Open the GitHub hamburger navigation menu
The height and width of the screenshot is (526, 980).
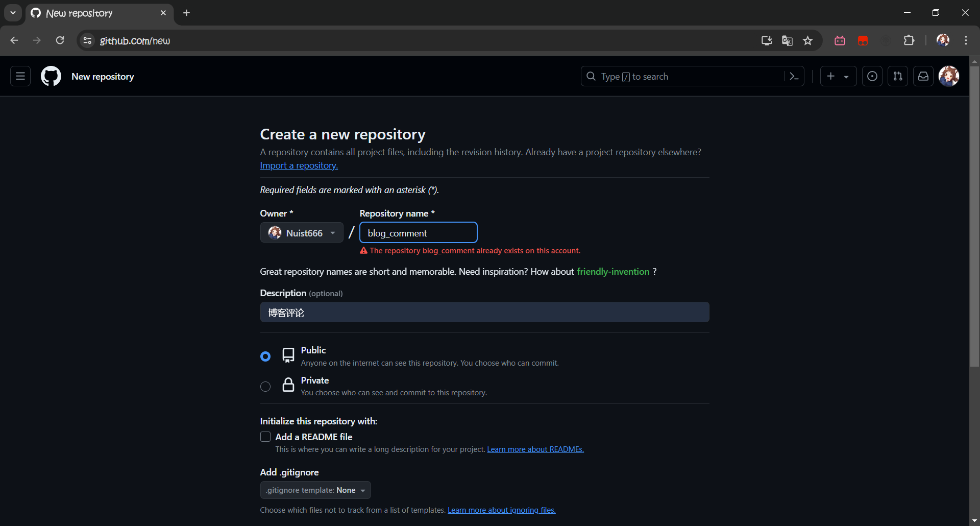point(20,76)
